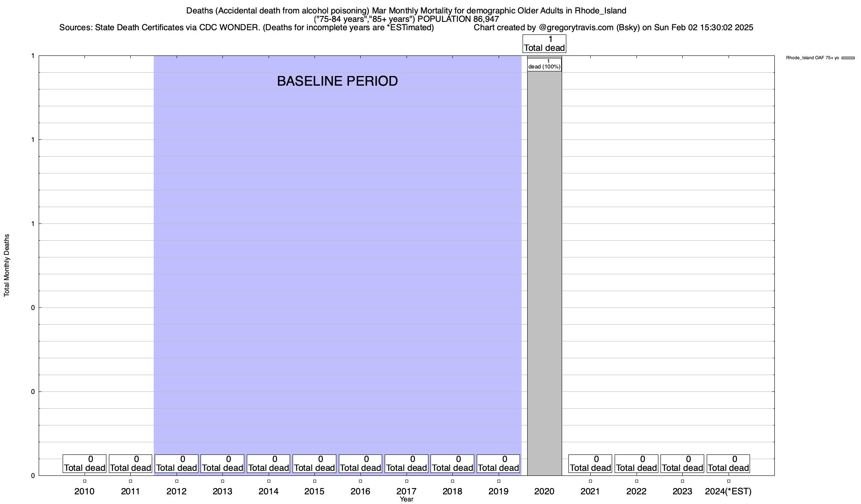Image resolution: width=861 pixels, height=504 pixels.
Task: Click the 2021 Total dead label
Action: [590, 464]
